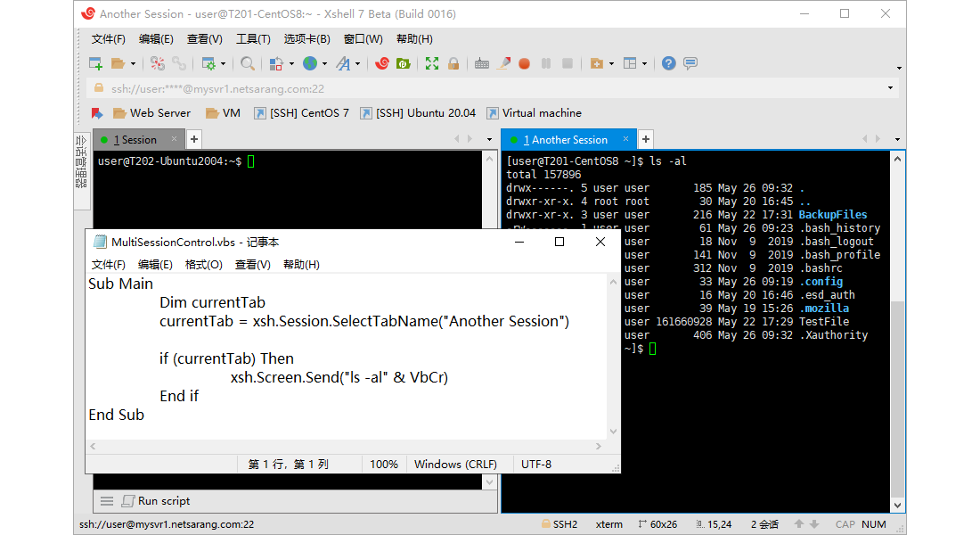Expand the toolbar overflow arrow
This screenshot has height=535, width=980.
pos(899,68)
